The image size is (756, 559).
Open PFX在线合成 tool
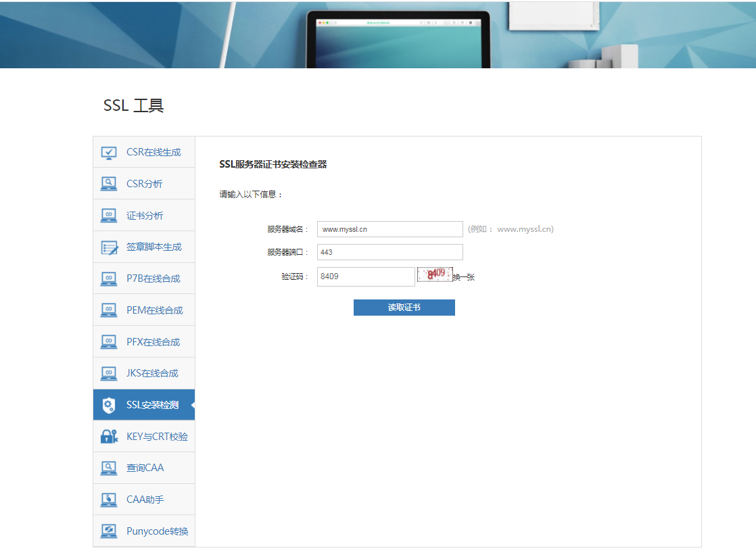[144, 341]
